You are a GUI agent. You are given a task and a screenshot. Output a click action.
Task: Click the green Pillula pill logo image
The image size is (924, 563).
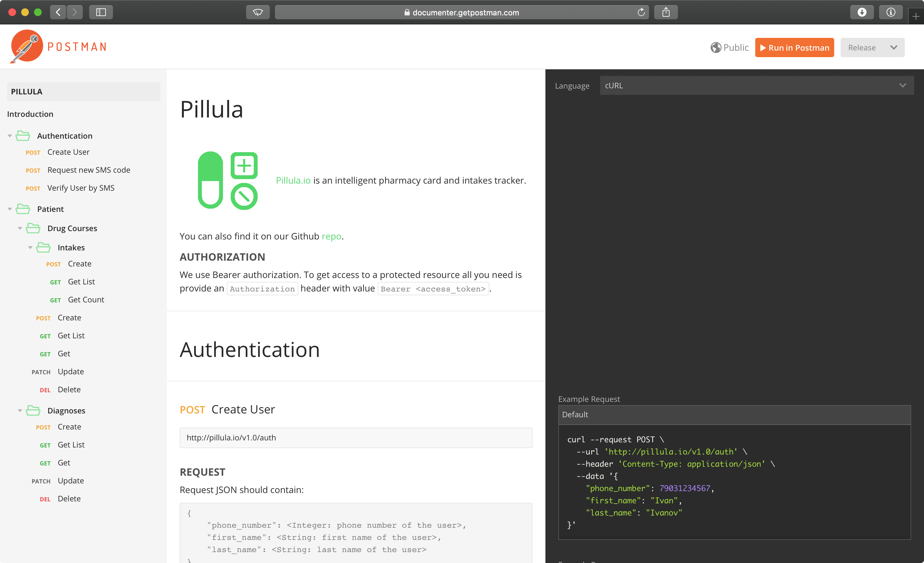tap(227, 180)
